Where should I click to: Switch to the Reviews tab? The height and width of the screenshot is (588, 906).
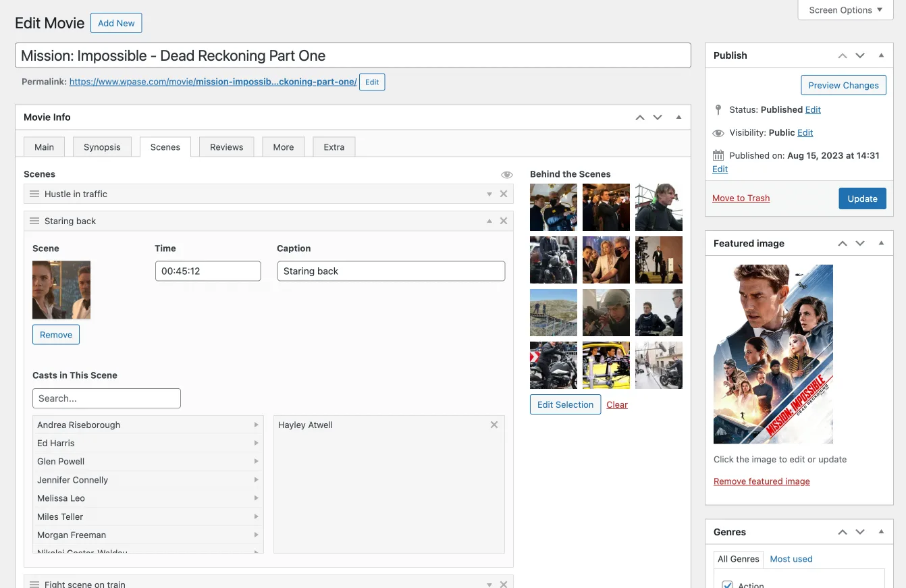click(x=226, y=147)
